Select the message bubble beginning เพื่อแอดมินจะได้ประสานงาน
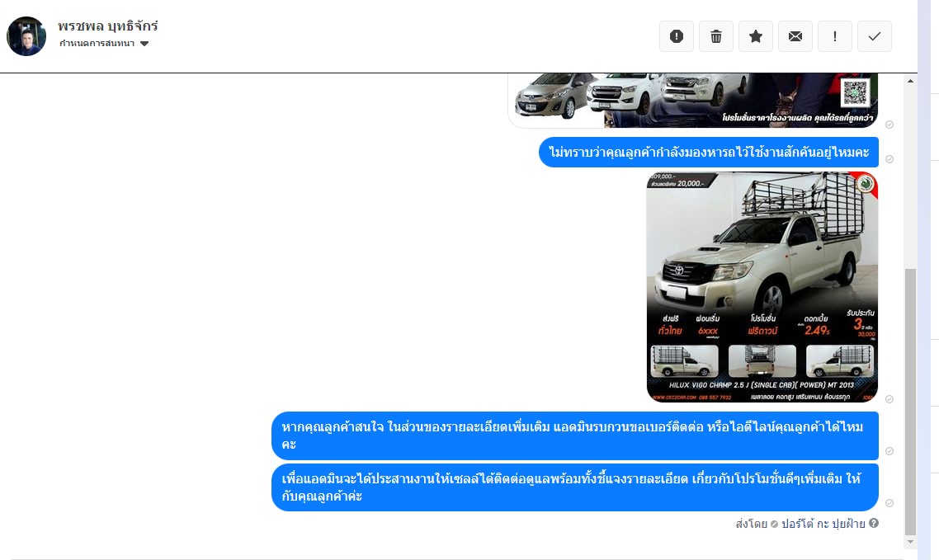This screenshot has height=560, width=939. (x=575, y=487)
